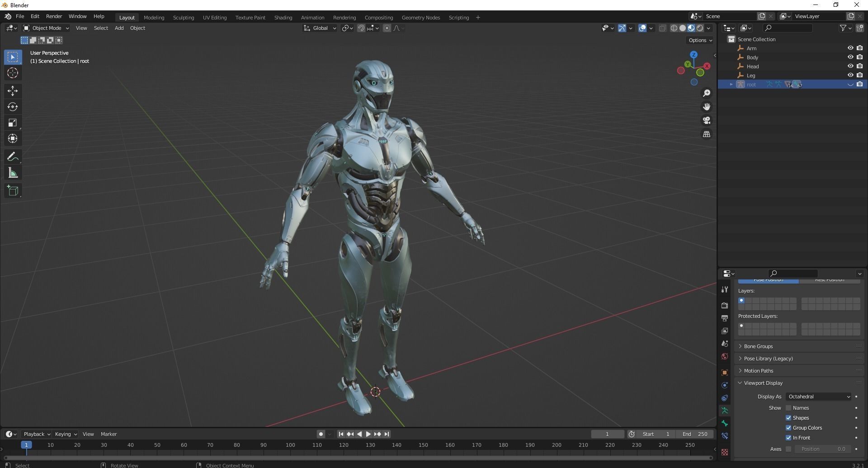The width and height of the screenshot is (868, 468).
Task: Uncheck the In Front checkbox
Action: (x=788, y=438)
